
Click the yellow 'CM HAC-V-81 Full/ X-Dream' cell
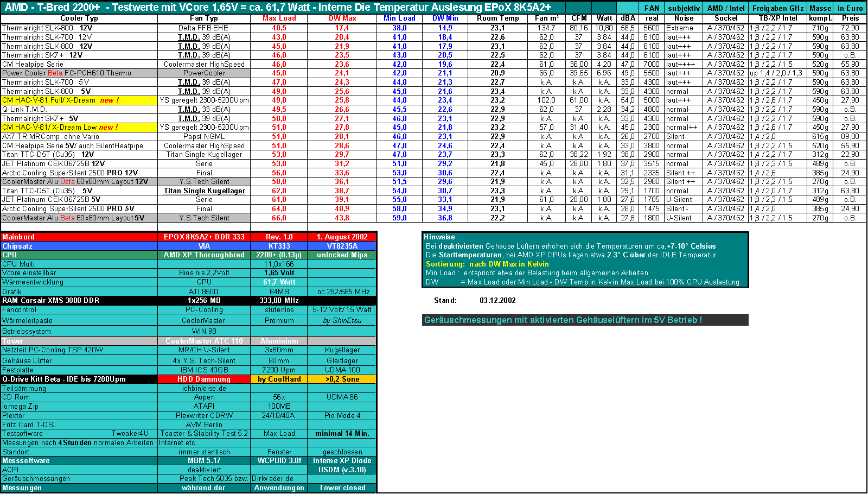pos(79,100)
